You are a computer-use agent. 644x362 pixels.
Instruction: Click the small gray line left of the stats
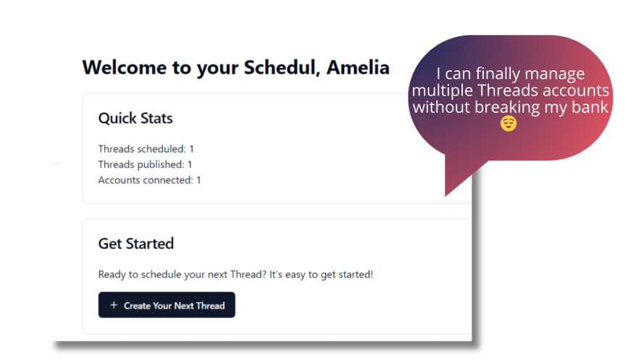(x=55, y=164)
